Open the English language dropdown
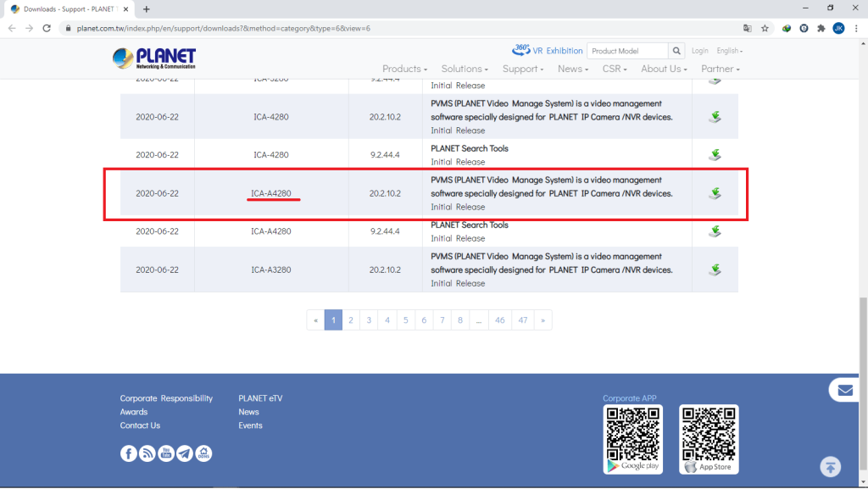The image size is (868, 489). pos(730,50)
